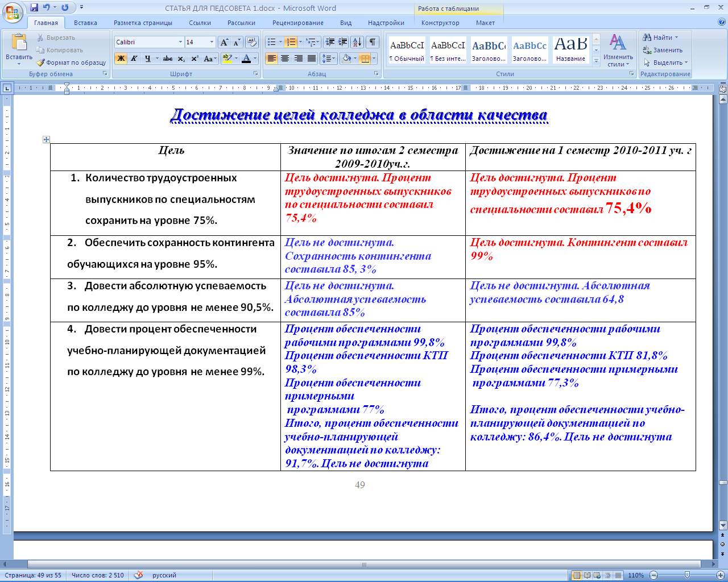This screenshot has height=582, width=728.
Task: Justify text alignment
Action: point(312,59)
